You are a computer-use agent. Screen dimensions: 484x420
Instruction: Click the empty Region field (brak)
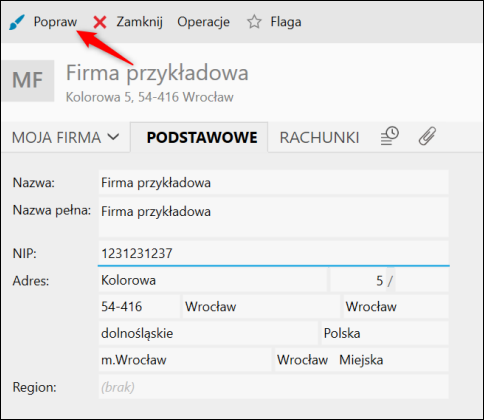click(x=273, y=387)
